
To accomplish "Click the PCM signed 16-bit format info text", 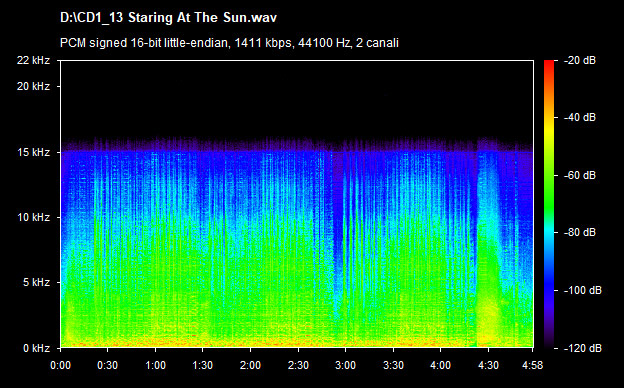I will point(229,43).
